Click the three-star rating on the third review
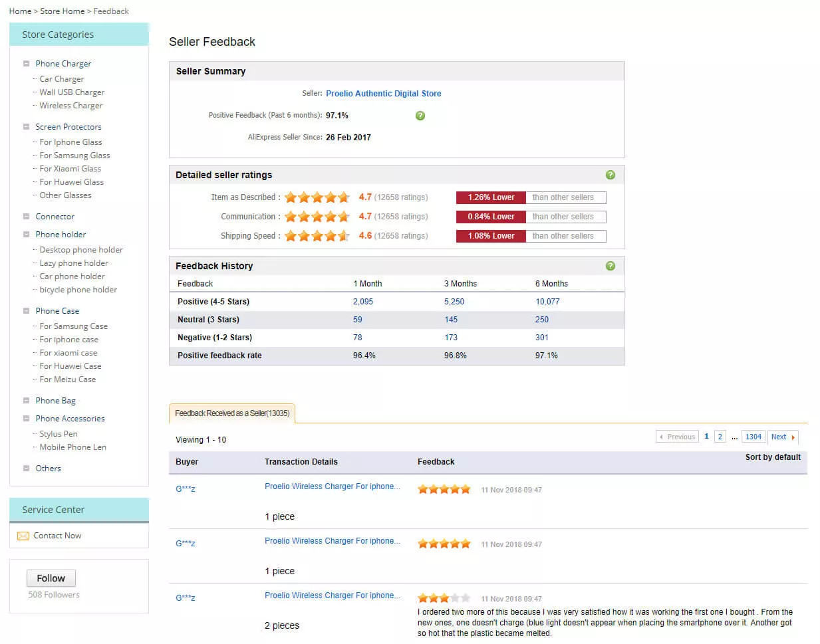This screenshot has height=644, width=820. (444, 598)
